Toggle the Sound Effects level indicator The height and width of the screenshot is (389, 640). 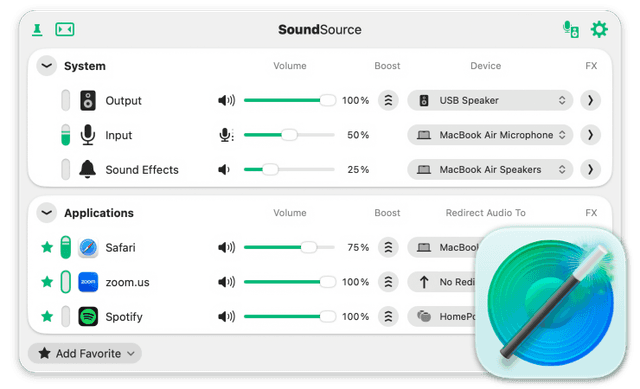(66, 169)
